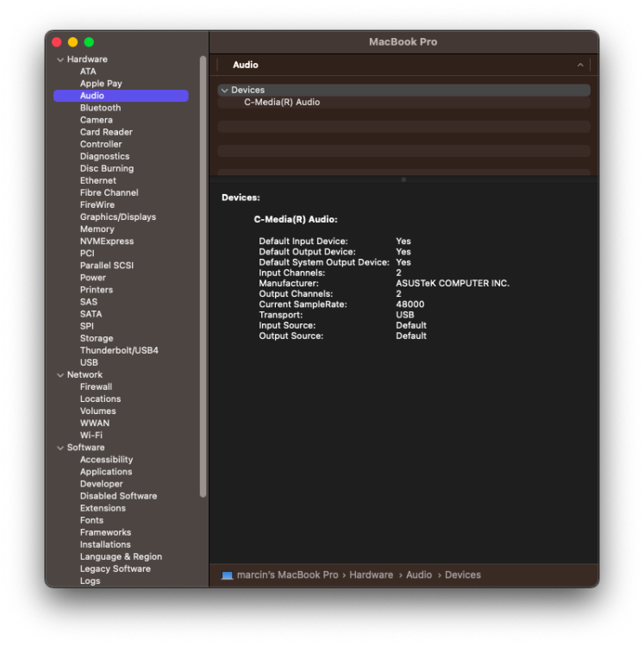Click Hardware in the path bar
The height and width of the screenshot is (647, 644).
pyautogui.click(x=371, y=575)
